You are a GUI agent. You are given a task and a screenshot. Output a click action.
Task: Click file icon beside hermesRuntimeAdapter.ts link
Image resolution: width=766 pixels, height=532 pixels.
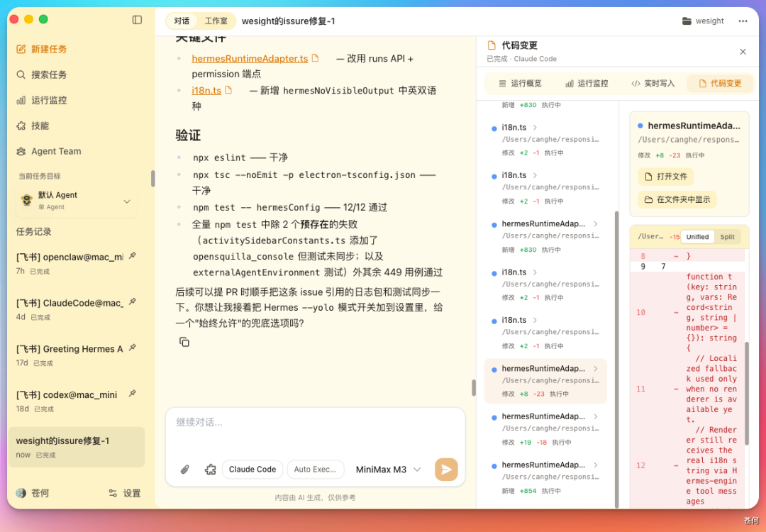tap(316, 58)
